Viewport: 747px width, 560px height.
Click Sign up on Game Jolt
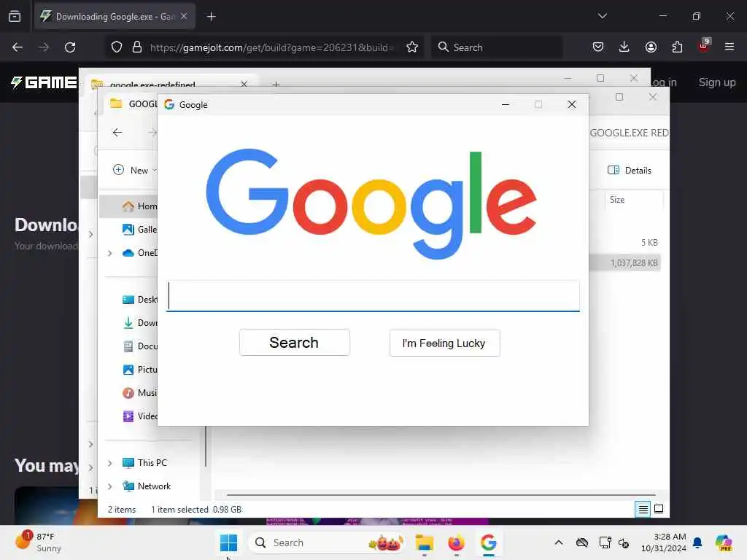point(717,82)
